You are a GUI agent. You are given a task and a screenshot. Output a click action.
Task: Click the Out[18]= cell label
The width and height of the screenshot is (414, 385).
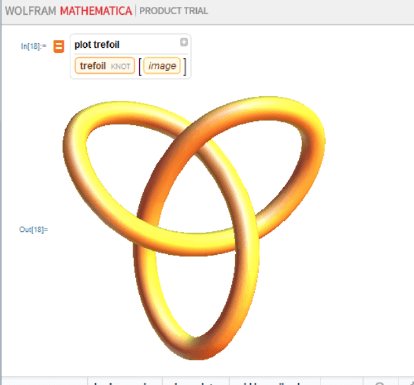pyautogui.click(x=33, y=229)
